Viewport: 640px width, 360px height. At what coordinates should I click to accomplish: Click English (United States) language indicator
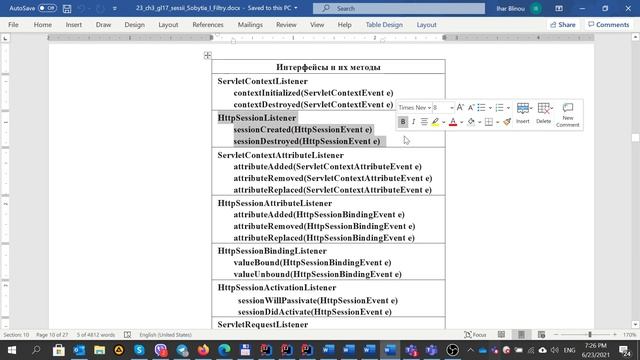(x=165, y=335)
